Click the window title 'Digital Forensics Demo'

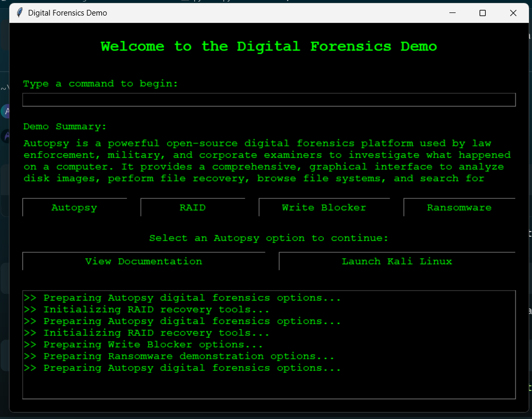click(68, 13)
